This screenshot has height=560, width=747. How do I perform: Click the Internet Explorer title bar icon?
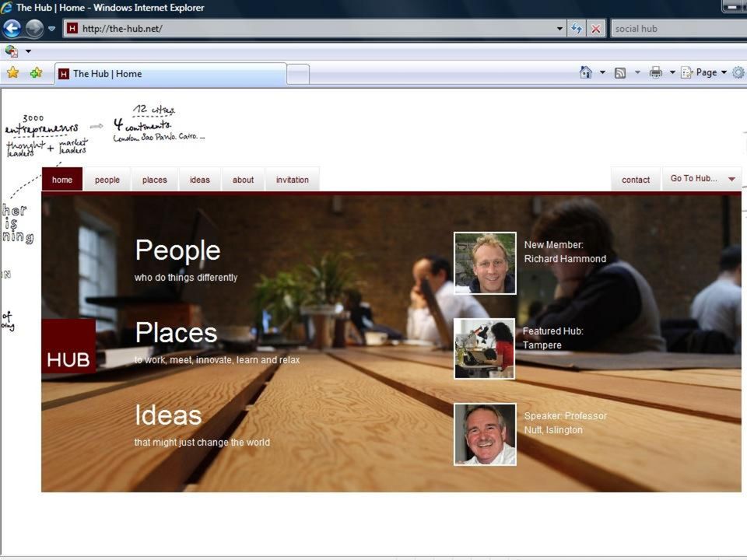click(7, 7)
